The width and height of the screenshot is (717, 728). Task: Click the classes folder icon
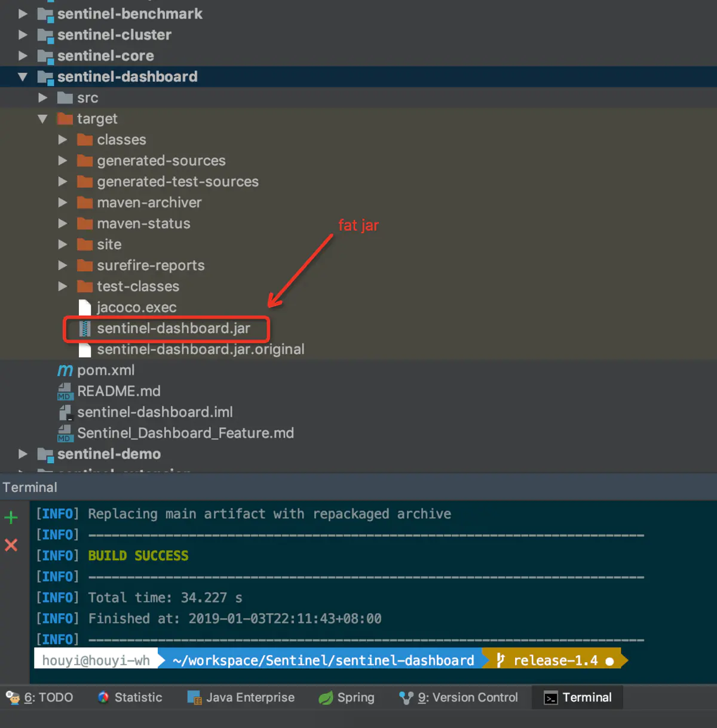[85, 139]
